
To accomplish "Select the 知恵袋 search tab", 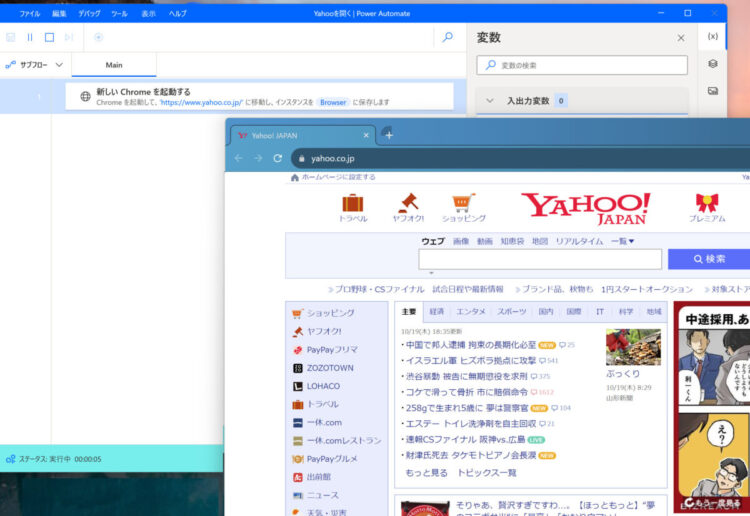I will pyautogui.click(x=512, y=242).
